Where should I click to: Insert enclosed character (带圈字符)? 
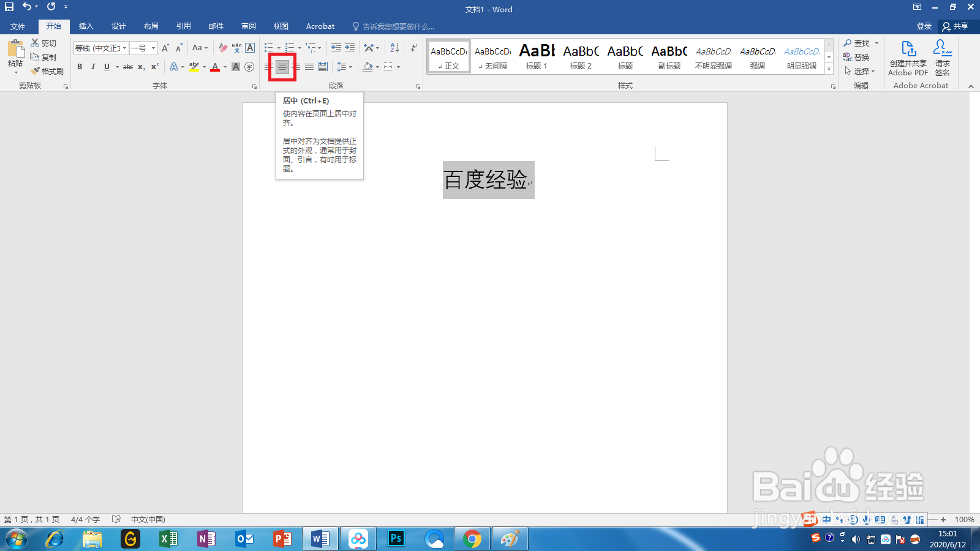[x=249, y=67]
